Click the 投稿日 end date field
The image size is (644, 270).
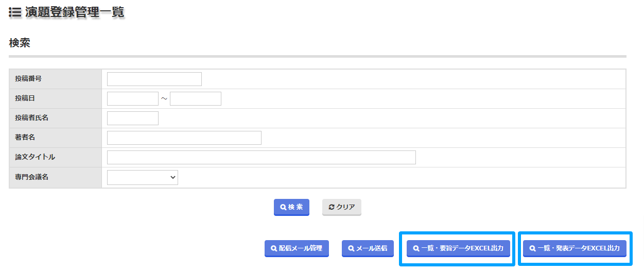click(196, 98)
